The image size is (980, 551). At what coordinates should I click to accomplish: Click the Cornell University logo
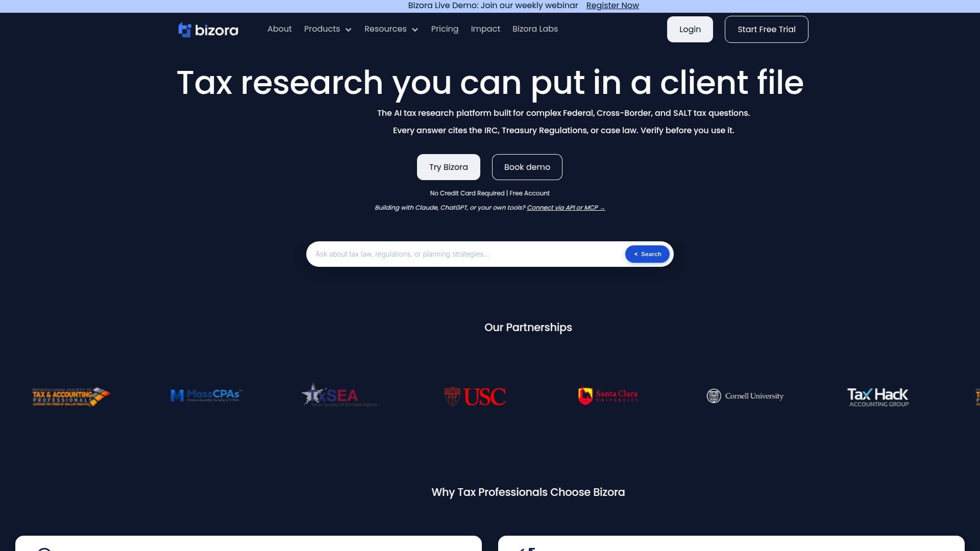[745, 396]
